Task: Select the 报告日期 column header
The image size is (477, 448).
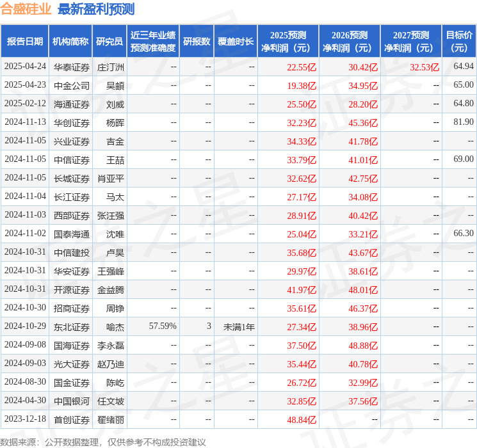Action: (x=24, y=41)
